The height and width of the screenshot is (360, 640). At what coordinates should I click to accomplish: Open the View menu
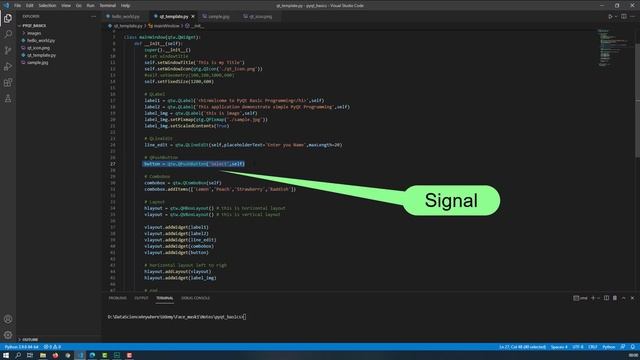point(66,6)
